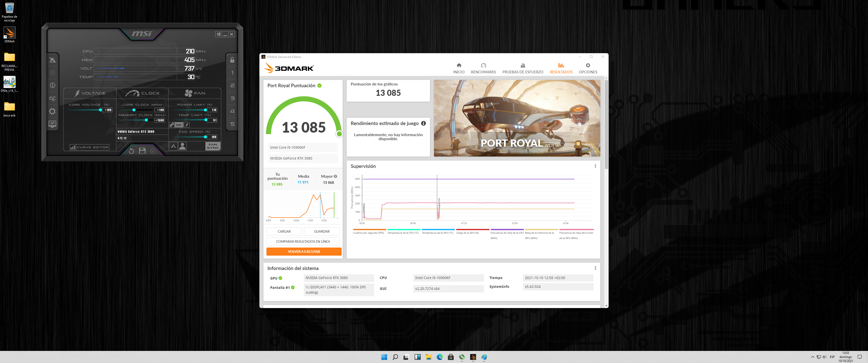Viewport: 868px width, 363px height.
Task: Select Afterburner profile slot 5
Action: click(x=232, y=124)
